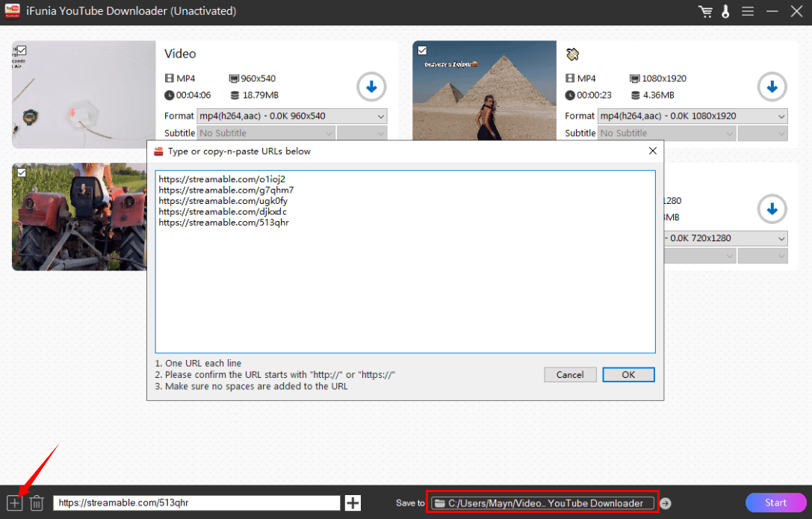The image size is (812, 519).
Task: Download the first video with arrow button
Action: [x=371, y=87]
